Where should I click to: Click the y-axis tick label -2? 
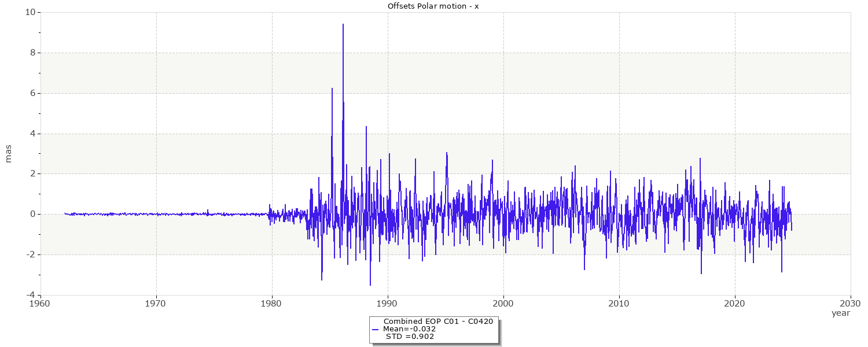coord(31,254)
